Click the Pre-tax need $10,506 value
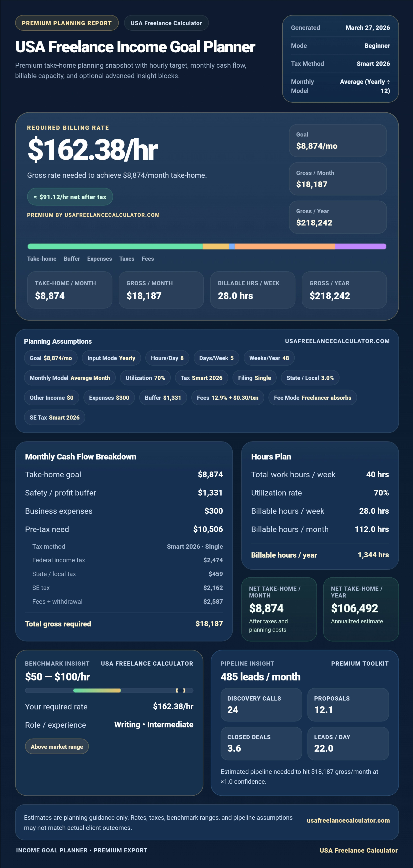This screenshot has width=413, height=868. coord(208,529)
